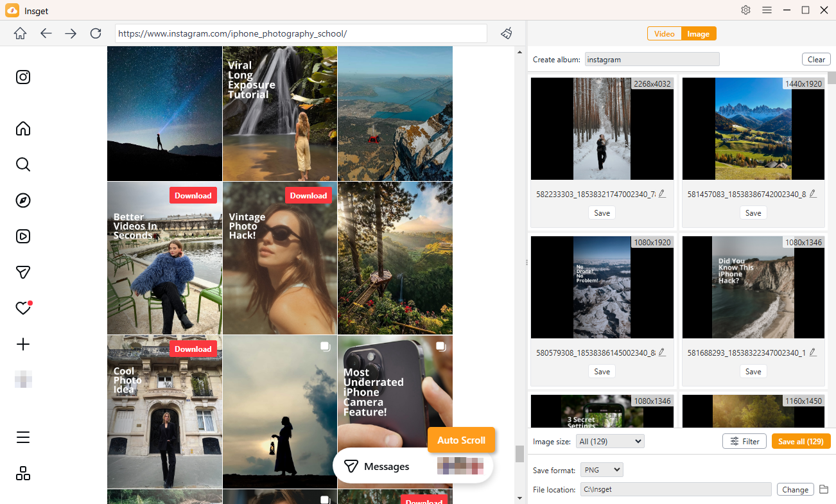Open Notifications heart icon
Screen dimensions: 836x504
click(23, 309)
